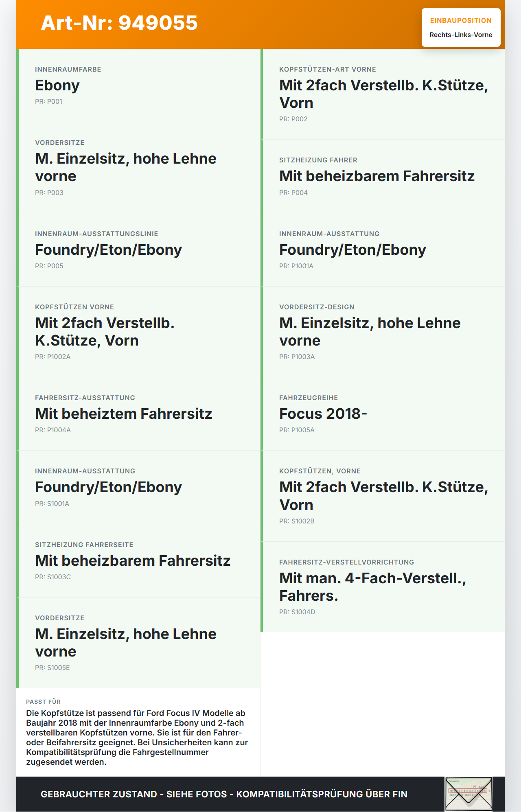Viewport: 521px width, 812px height.
Task: Select the Kopfstützen-Art Vorne card P002
Action: (383, 94)
